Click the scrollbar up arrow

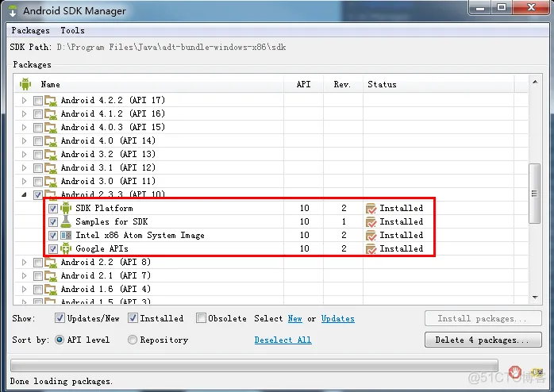(535, 82)
